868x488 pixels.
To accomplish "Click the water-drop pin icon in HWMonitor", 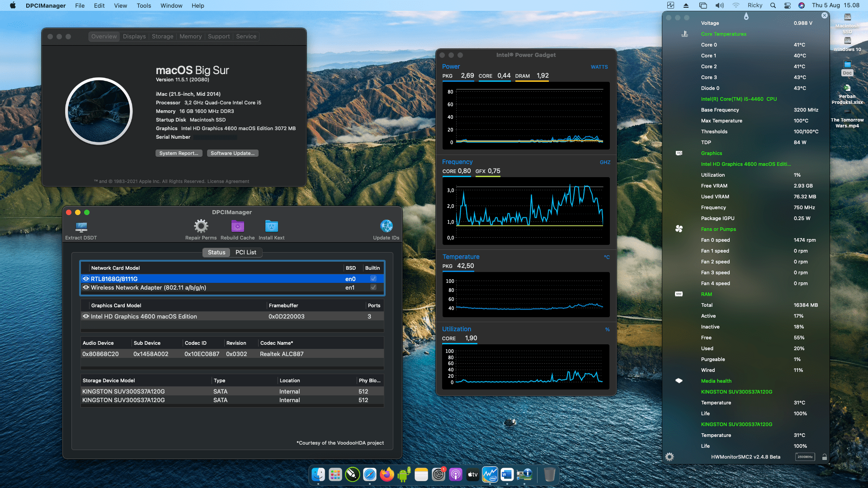I will pyautogui.click(x=746, y=16).
